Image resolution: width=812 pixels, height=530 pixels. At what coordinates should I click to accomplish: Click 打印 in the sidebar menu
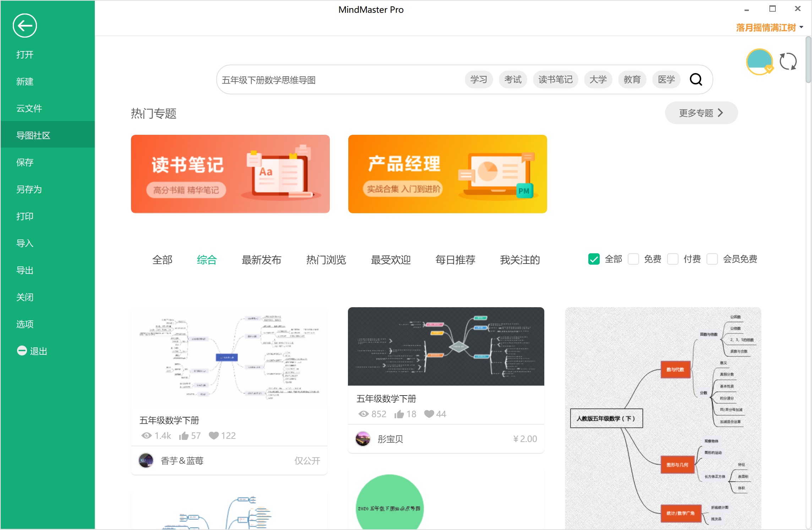coord(48,216)
